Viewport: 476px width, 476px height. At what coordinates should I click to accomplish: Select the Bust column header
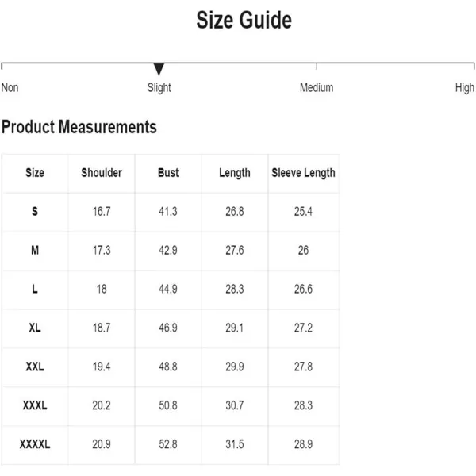tap(168, 172)
